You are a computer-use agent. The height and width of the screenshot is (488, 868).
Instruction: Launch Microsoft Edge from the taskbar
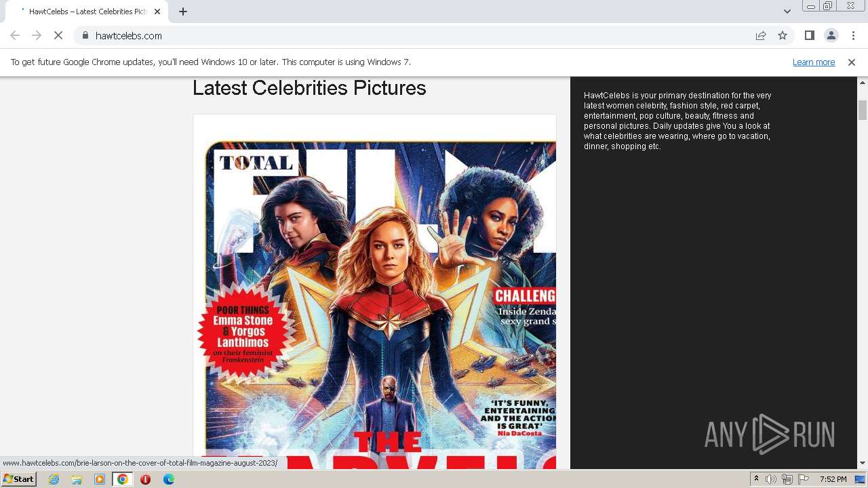(169, 479)
